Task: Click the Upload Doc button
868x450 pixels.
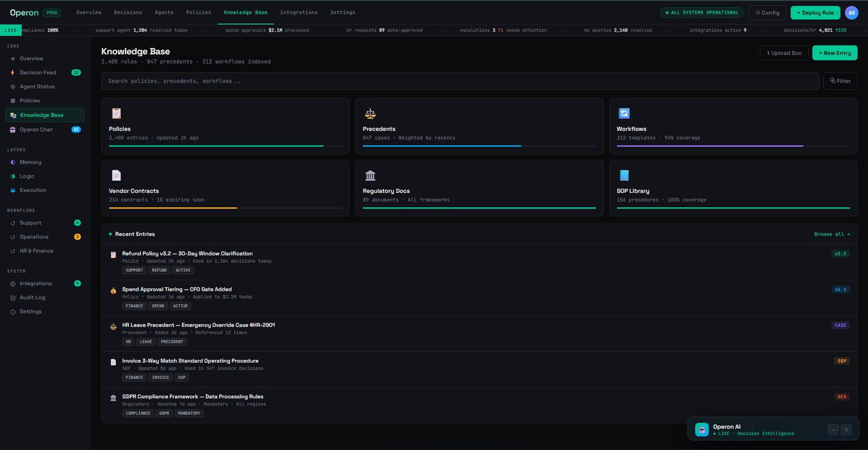Action: [x=784, y=53]
